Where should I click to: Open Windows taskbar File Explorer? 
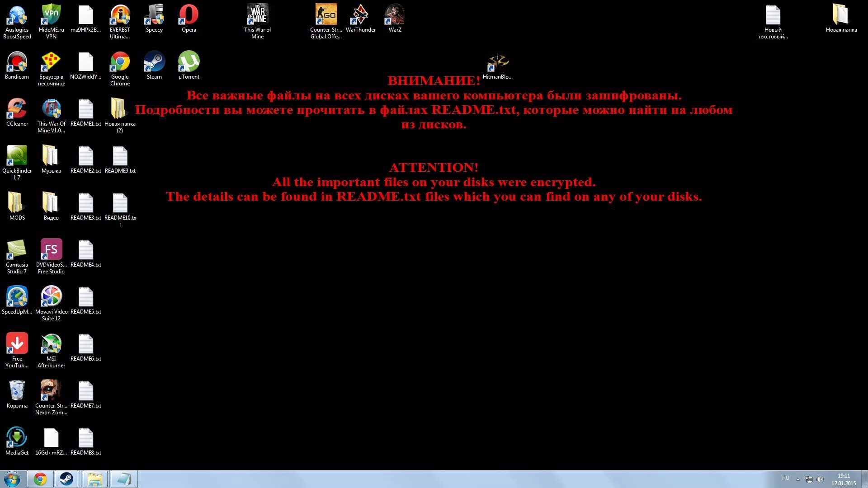point(95,479)
